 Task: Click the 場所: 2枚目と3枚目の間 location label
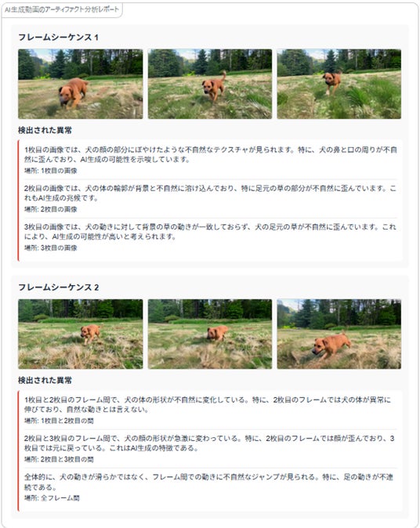click(59, 459)
